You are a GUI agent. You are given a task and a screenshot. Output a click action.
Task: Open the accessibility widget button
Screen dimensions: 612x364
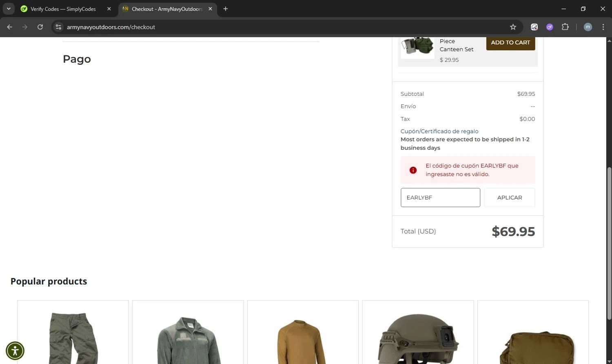point(15,351)
